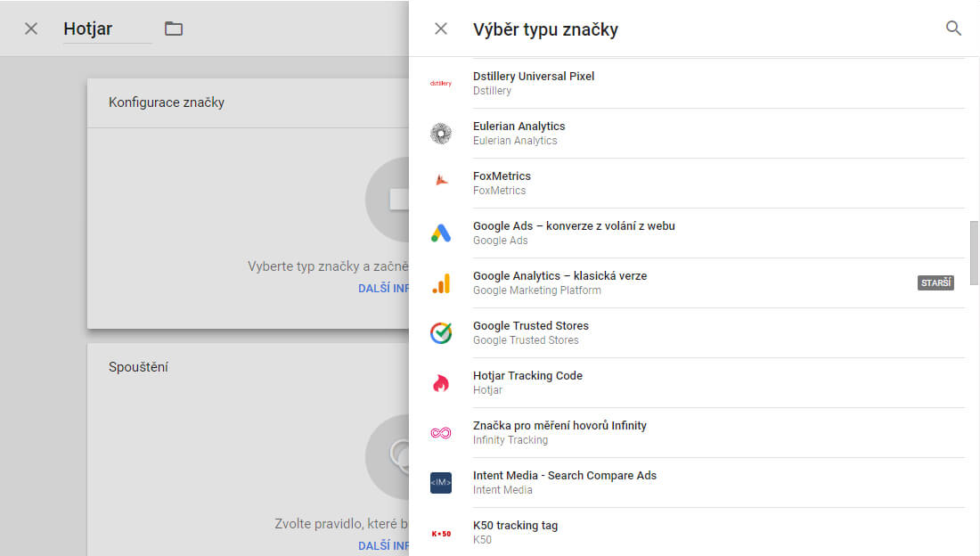Click the Google Ads logo icon
Screen dimensions: 980x556
pyautogui.click(x=441, y=233)
